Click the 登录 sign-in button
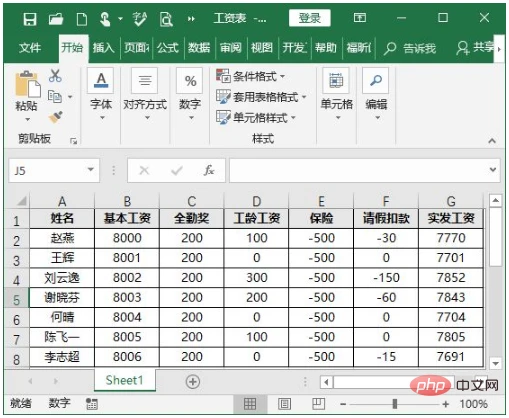This screenshot has width=509, height=418. point(310,18)
